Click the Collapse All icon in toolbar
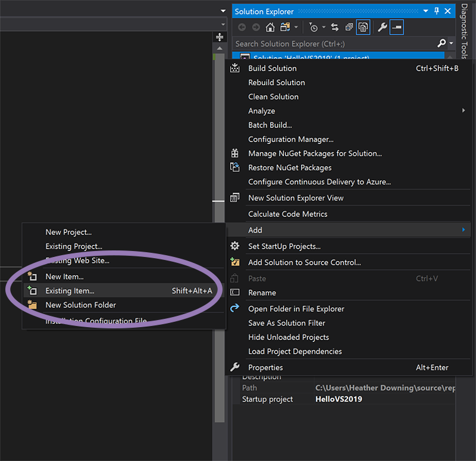Screen dimensions: 476x461 click(x=349, y=27)
